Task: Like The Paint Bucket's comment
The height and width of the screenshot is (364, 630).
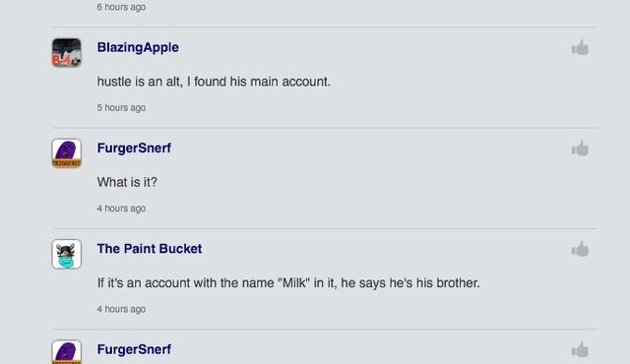Action: [580, 249]
